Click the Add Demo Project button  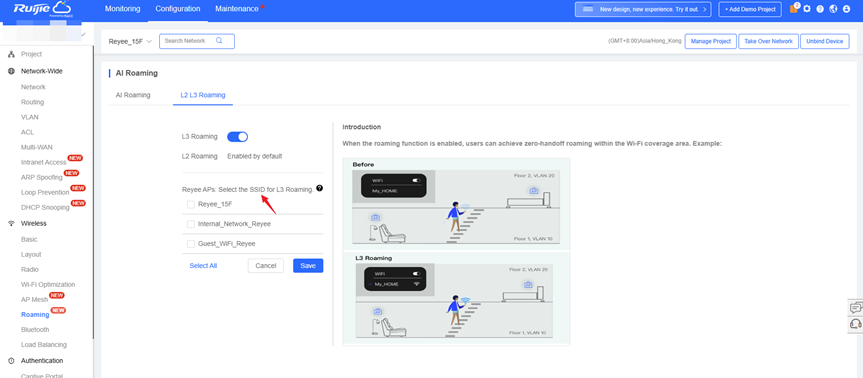pyautogui.click(x=750, y=9)
